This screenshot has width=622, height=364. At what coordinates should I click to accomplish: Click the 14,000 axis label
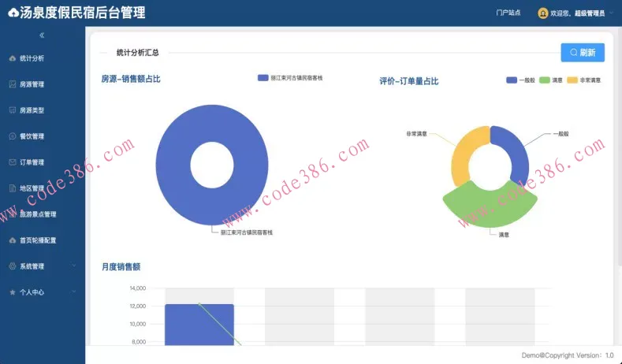(x=138, y=288)
